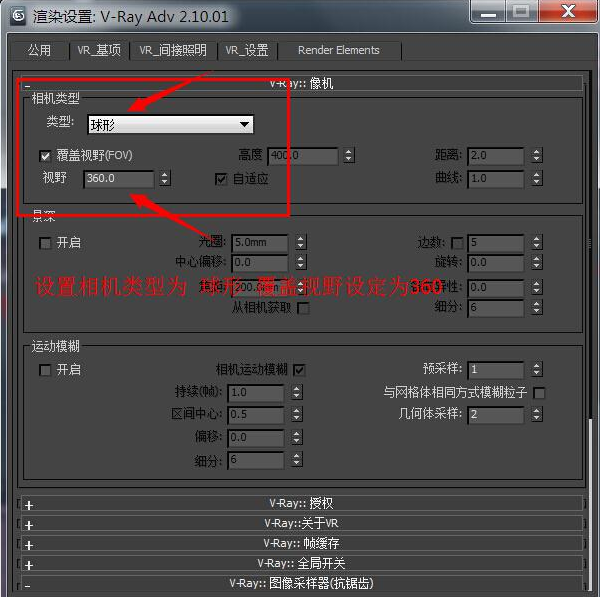Click the 边数 spinner arrows
This screenshot has height=597, width=600.
coord(537,242)
